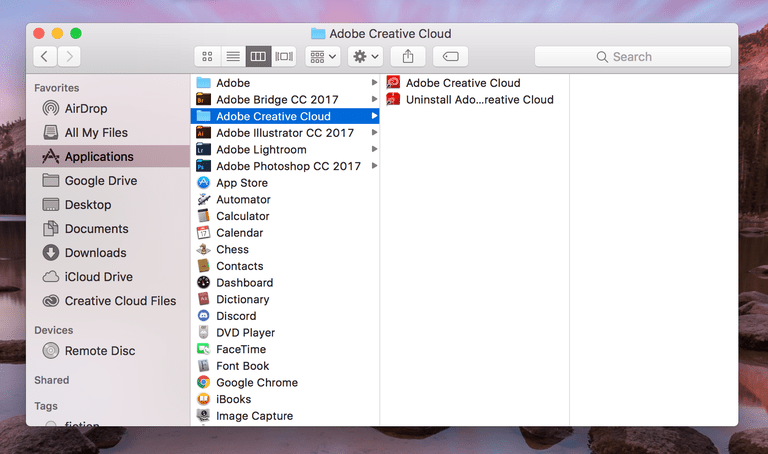Expand the Adobe folder arrow

point(374,82)
